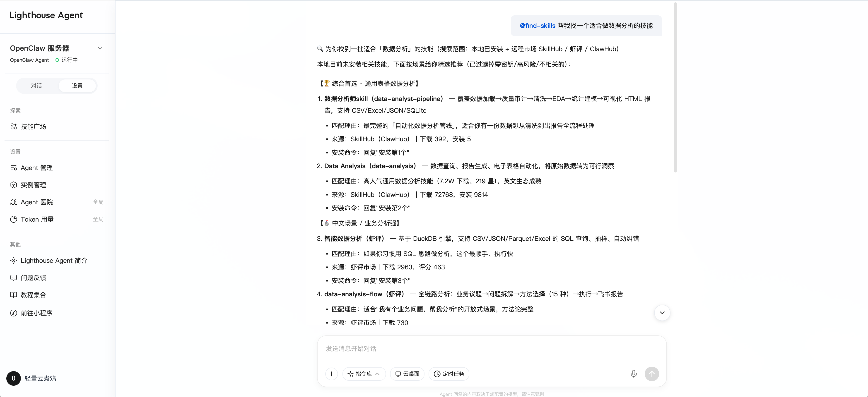Click text 安装命令：回复"安装第3个"

point(371,280)
